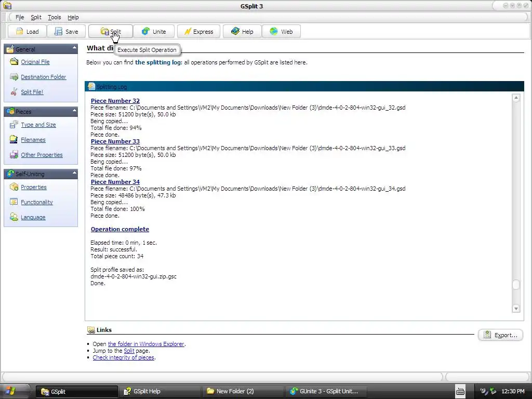This screenshot has height=399, width=532.
Task: Click the Type and Size icon
Action: click(x=14, y=125)
